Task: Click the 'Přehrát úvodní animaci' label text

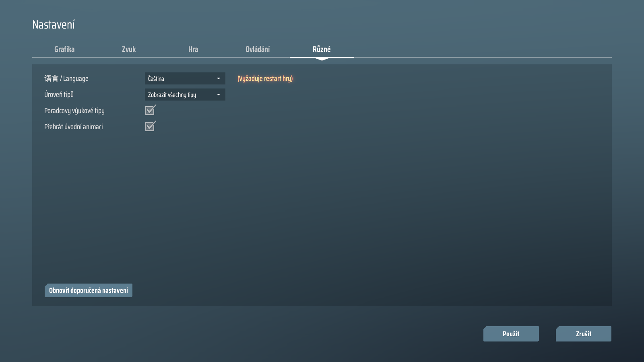Action: point(74,127)
